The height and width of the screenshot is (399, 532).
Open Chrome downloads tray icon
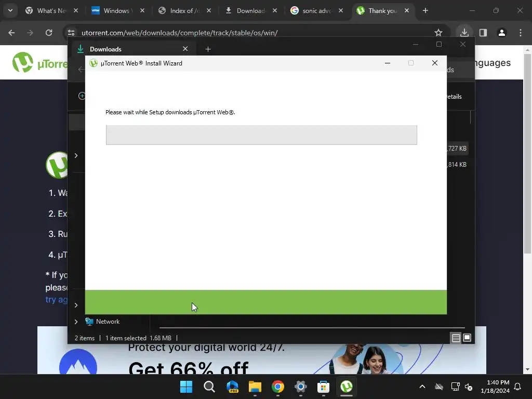[464, 33]
